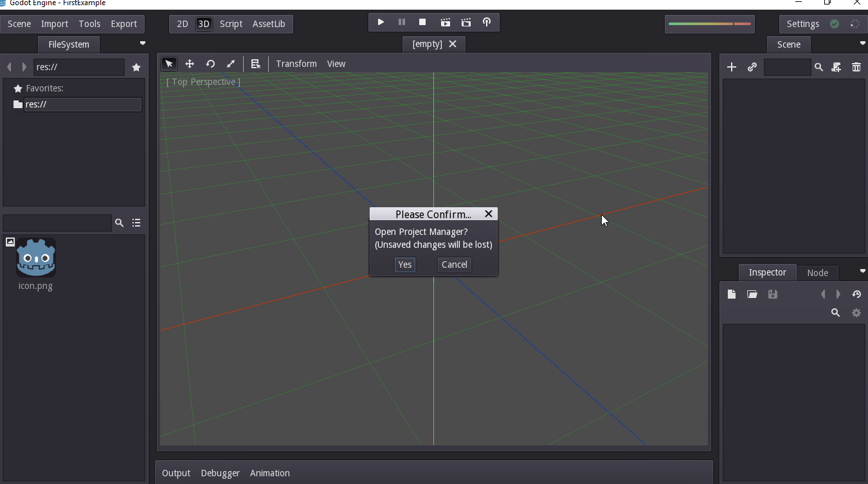Open the AssetLib workspace
This screenshot has width=868, height=484.
[269, 24]
